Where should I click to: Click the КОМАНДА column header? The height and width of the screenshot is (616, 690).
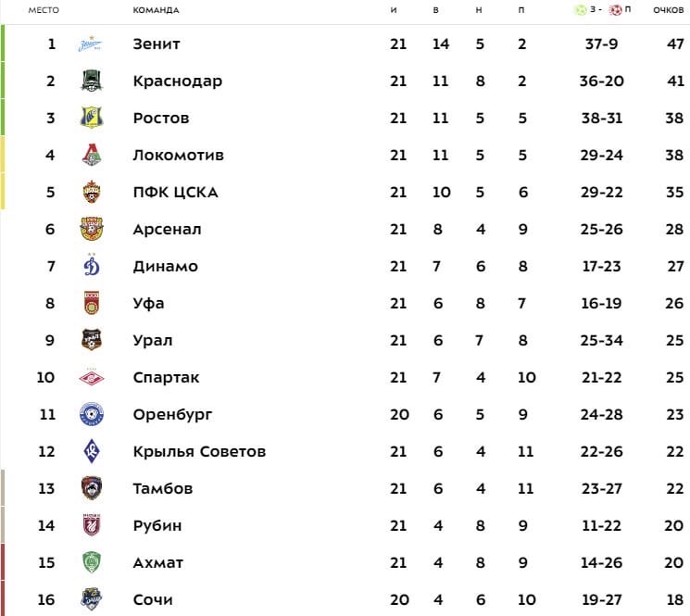(156, 10)
